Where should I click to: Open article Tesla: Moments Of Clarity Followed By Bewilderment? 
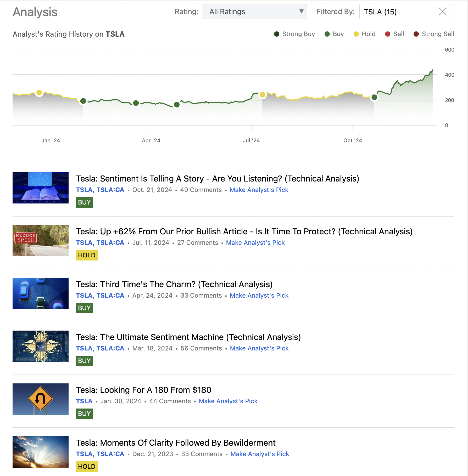[176, 443]
